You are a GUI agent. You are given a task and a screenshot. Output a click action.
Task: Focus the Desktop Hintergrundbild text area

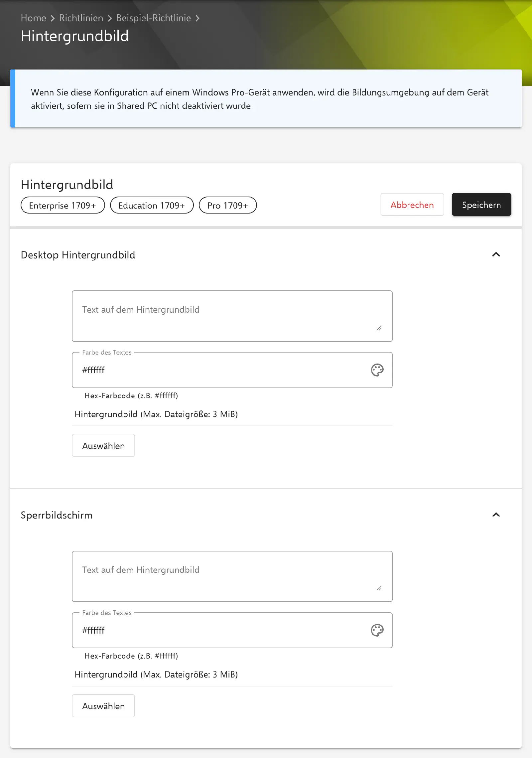point(232,316)
